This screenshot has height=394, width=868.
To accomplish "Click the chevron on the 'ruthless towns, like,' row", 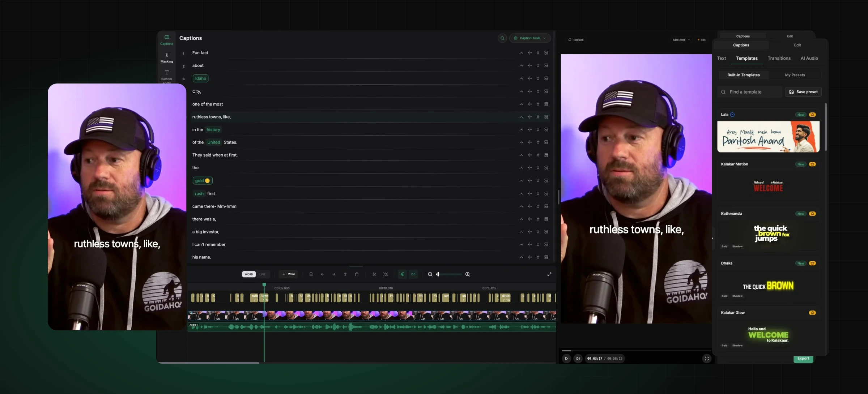I will tap(521, 117).
